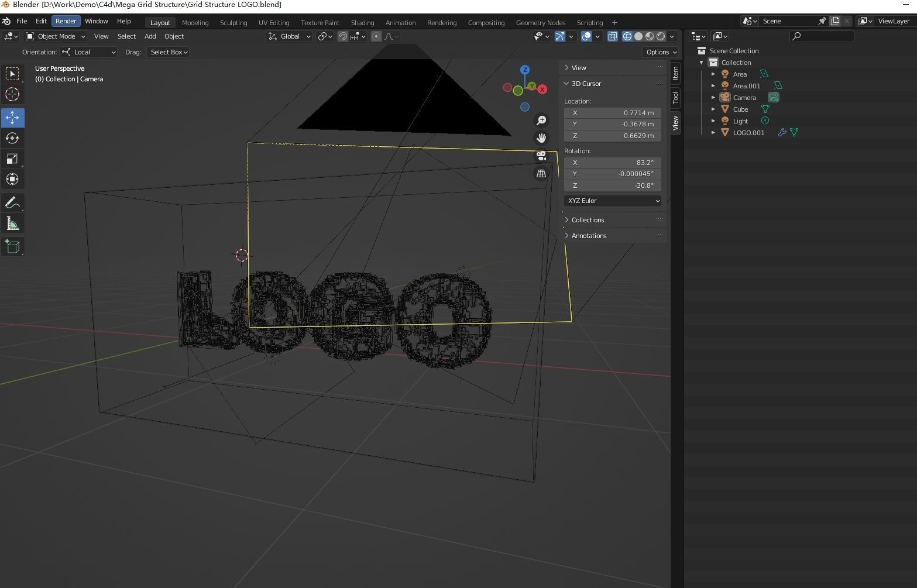Screen dimensions: 917x588
Task: Click the New Scene copy icon
Action: coord(835,21)
